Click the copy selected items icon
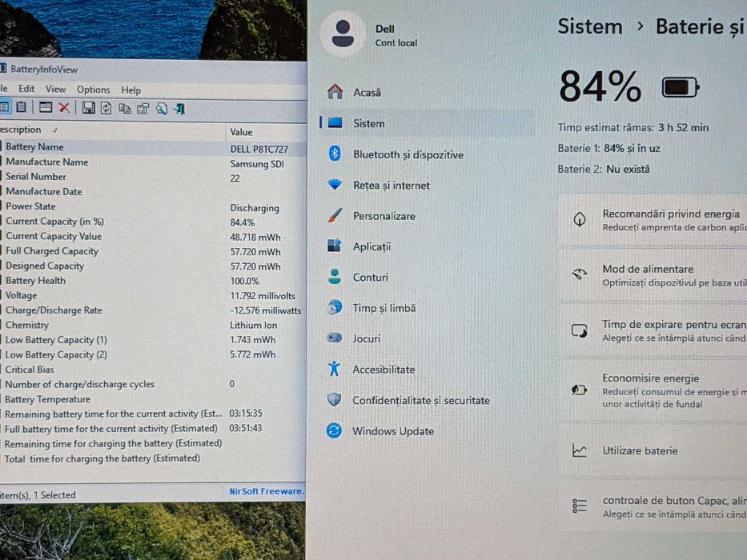The width and height of the screenshot is (747, 560). (125, 109)
